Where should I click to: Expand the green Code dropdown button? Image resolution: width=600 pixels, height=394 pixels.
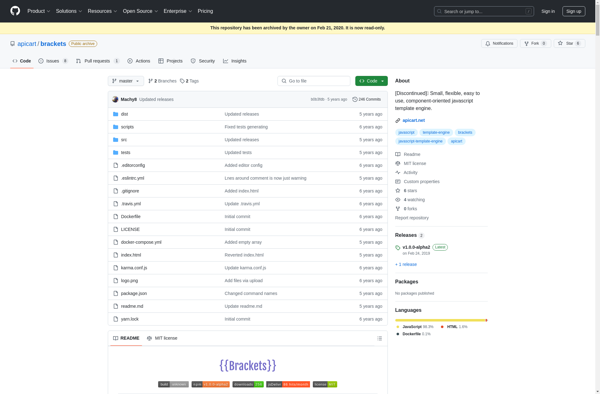371,81
